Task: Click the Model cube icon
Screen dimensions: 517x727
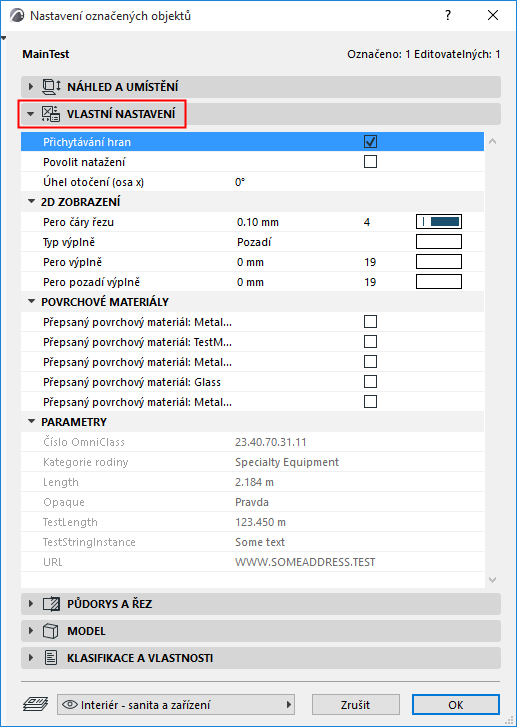Action: click(x=51, y=631)
